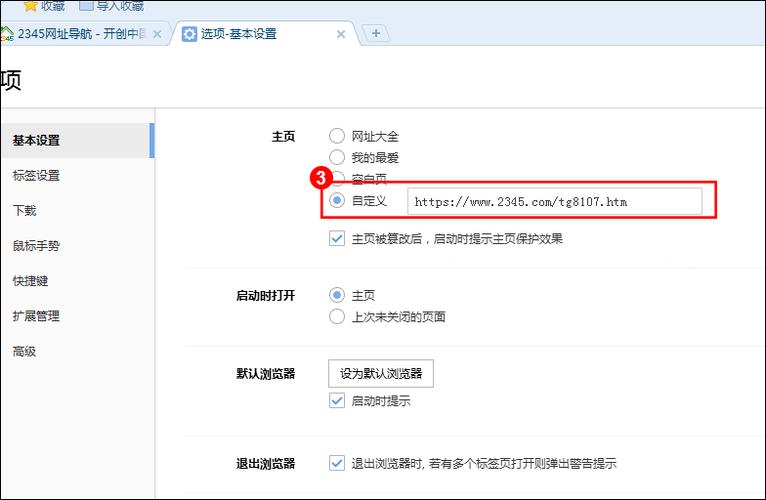Close the 选项-基本设置 tab
This screenshot has height=500, width=766.
tap(341, 34)
